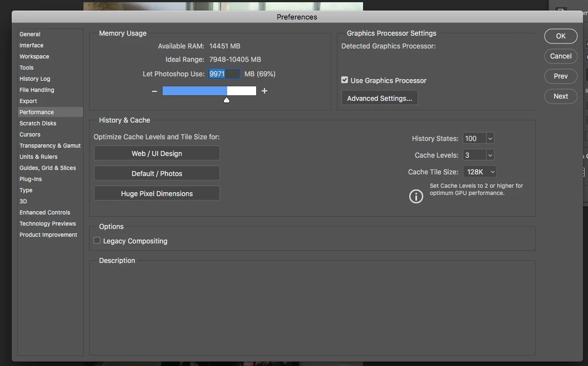The width and height of the screenshot is (588, 366).
Task: Disable Use Graphics Processor checkbox
Action: (x=345, y=80)
